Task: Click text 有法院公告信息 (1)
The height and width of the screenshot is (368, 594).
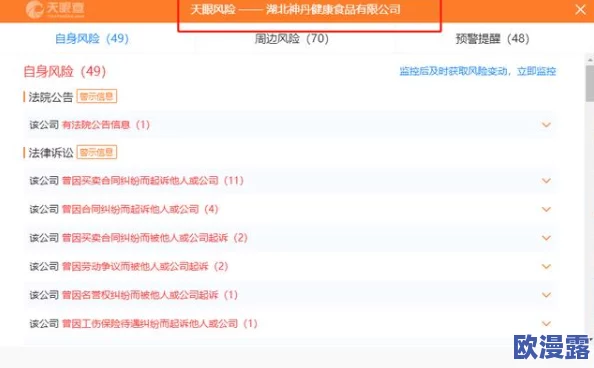Action: point(106,125)
